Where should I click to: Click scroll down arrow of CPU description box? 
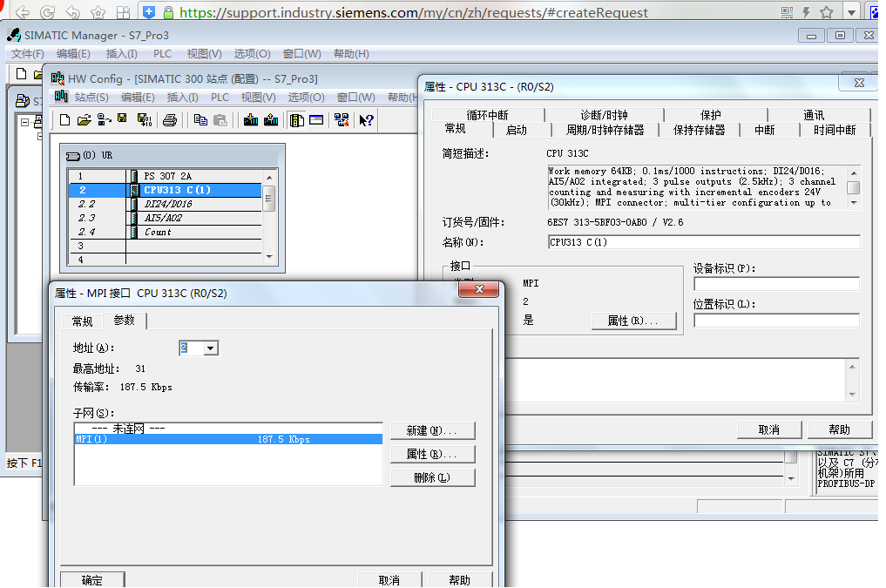[854, 203]
